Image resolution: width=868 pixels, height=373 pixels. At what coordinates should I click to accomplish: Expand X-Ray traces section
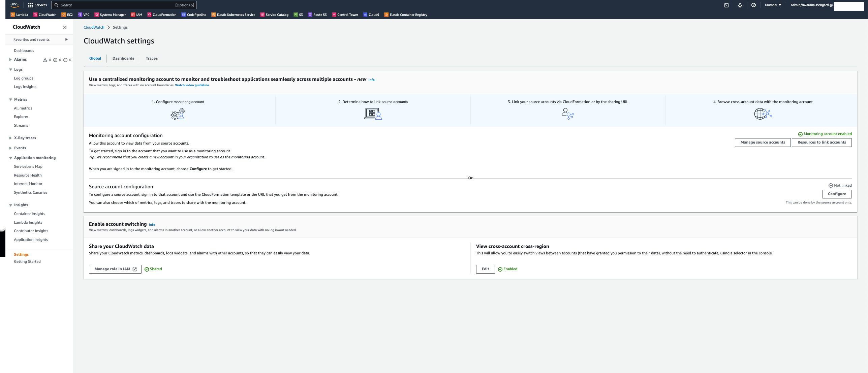[x=10, y=138]
